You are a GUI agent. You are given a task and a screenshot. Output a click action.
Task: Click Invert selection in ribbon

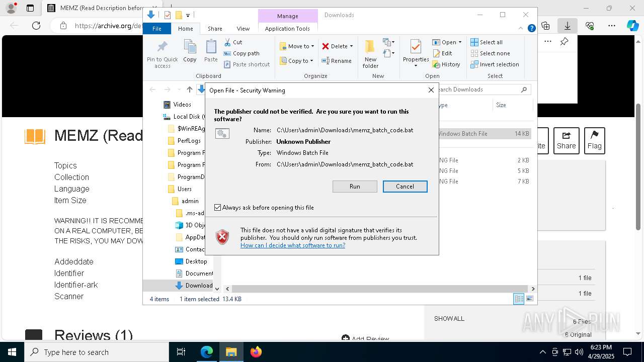(495, 64)
